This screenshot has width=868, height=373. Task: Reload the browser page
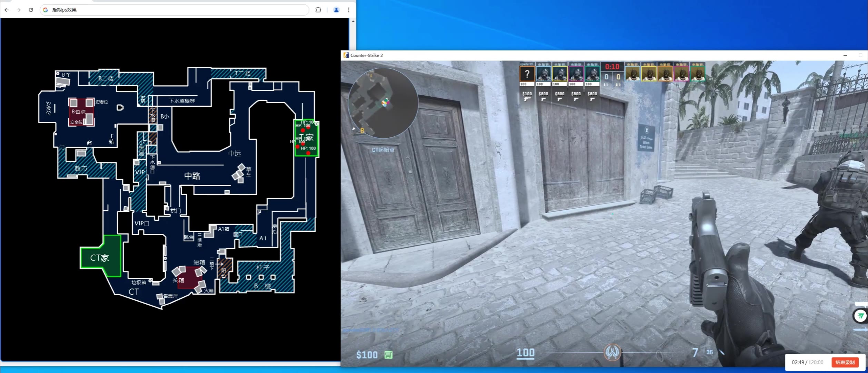tap(31, 10)
